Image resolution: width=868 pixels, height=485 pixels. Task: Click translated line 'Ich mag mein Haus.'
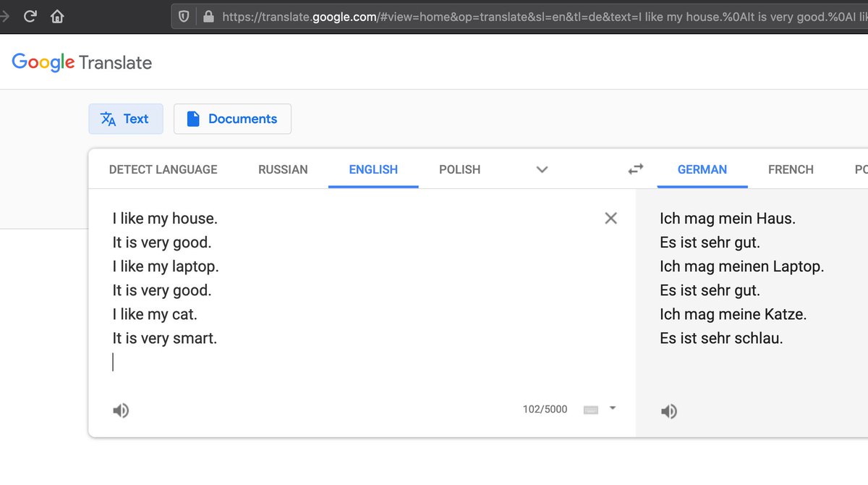727,218
